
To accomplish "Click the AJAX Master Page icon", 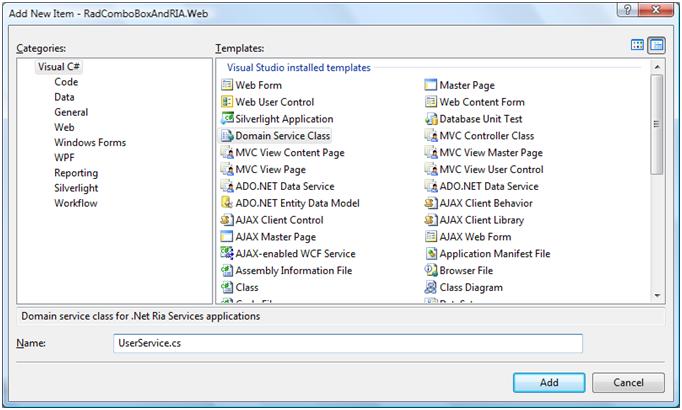I will pyautogui.click(x=227, y=237).
